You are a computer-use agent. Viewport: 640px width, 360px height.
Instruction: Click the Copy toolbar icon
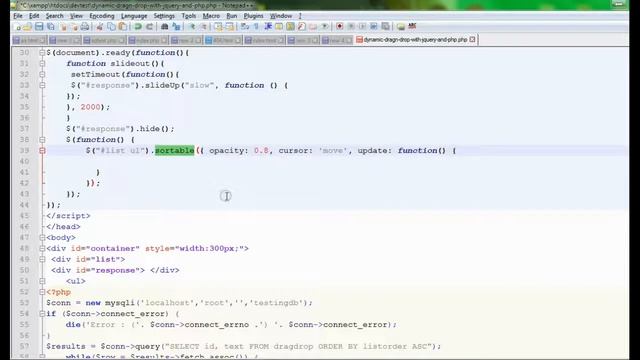(111, 27)
